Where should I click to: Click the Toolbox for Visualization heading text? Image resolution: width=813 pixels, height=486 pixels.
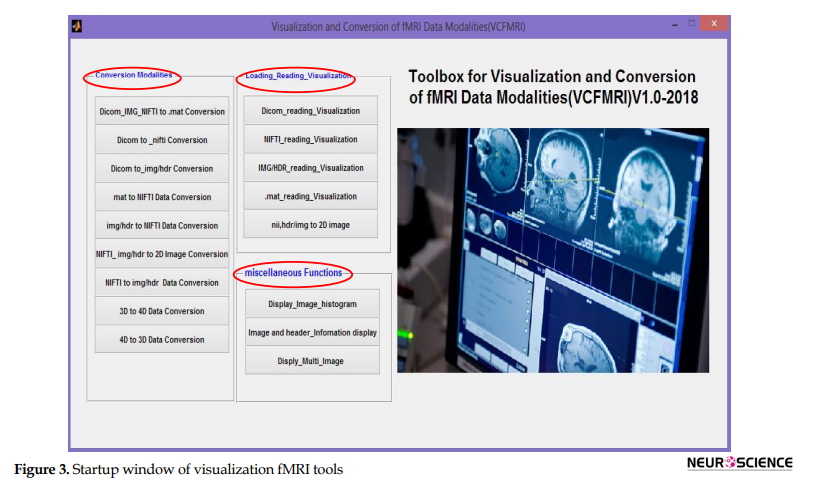tap(553, 87)
